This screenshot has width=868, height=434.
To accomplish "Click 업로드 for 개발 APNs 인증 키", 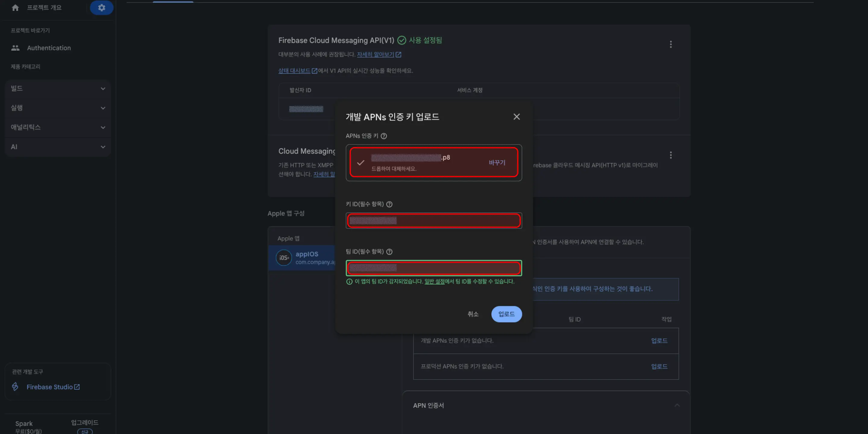I will pos(659,341).
